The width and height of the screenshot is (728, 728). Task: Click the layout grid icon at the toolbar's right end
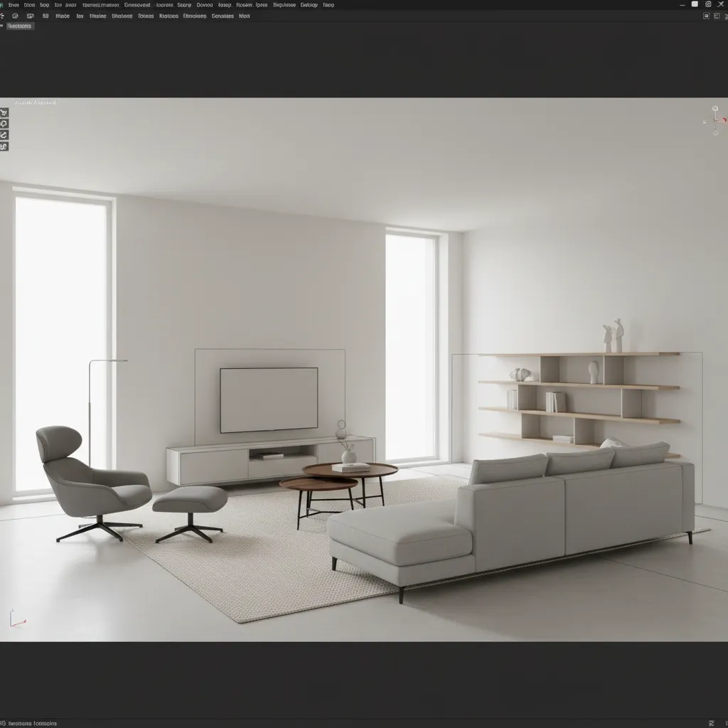[x=717, y=16]
